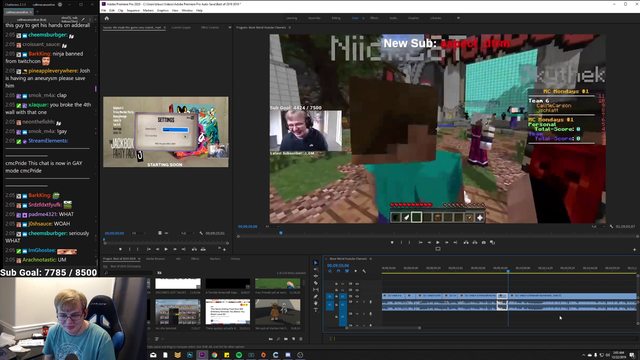
Task: Toggle Snap in the timeline
Action: 338,271
